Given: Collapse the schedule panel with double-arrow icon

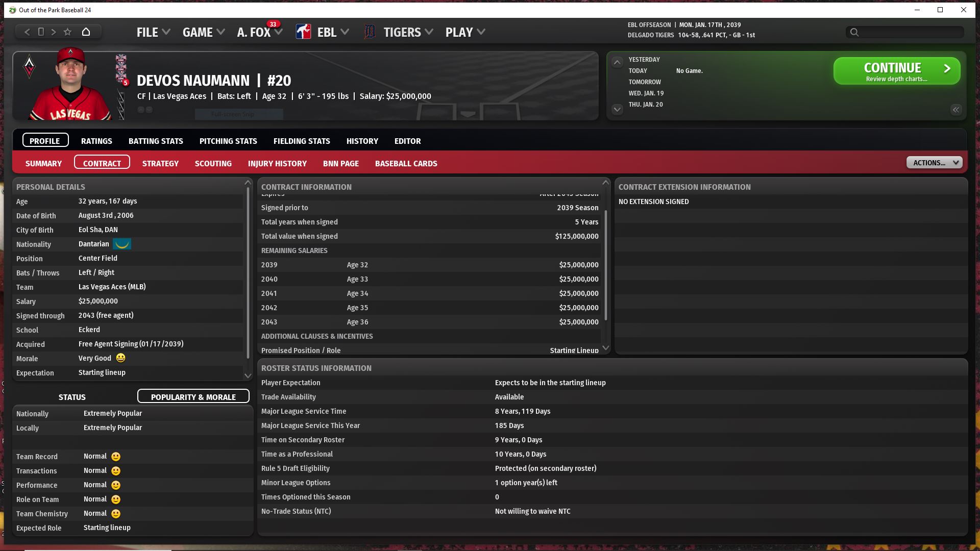Looking at the screenshot, I should (955, 110).
